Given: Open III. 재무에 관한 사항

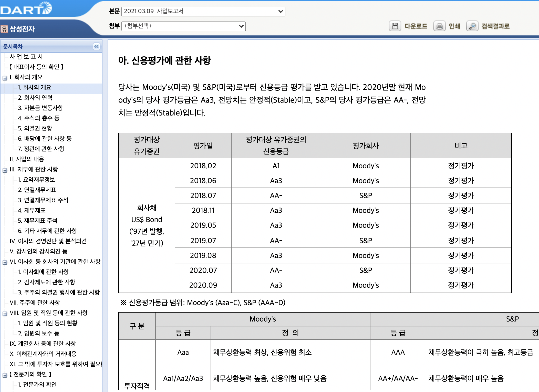Looking at the screenshot, I should [34, 169].
